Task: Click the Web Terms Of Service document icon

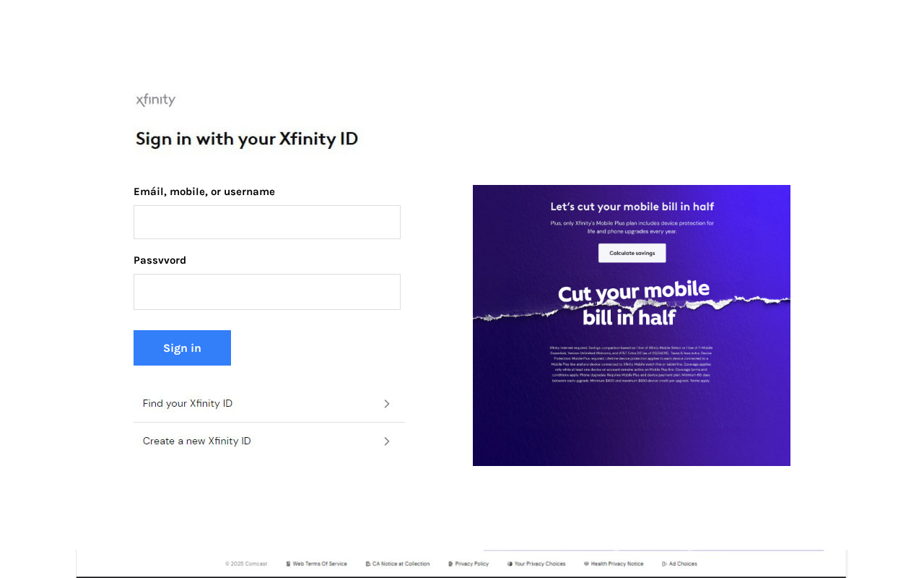Action: 288,564
